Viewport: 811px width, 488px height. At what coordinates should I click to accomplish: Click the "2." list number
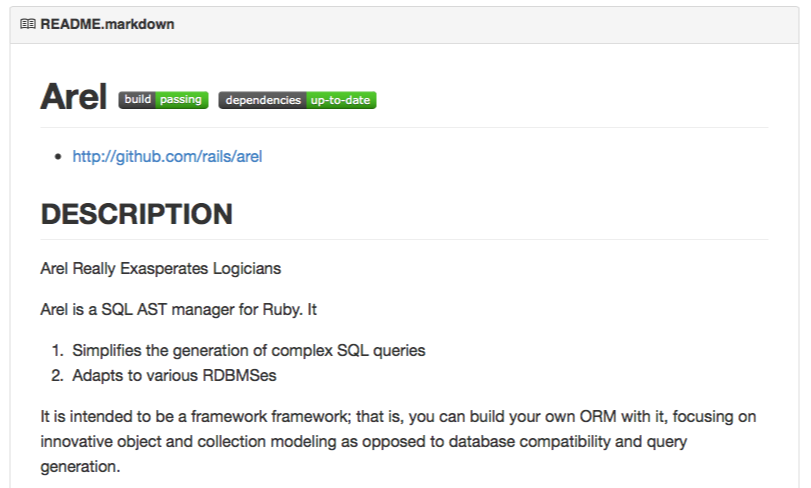coord(57,375)
